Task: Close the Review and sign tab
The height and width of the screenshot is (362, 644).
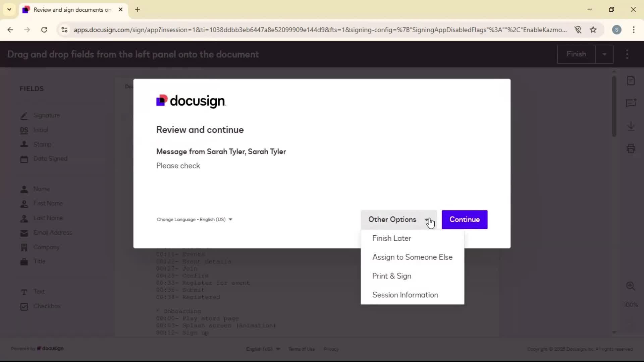Action: (x=120, y=10)
